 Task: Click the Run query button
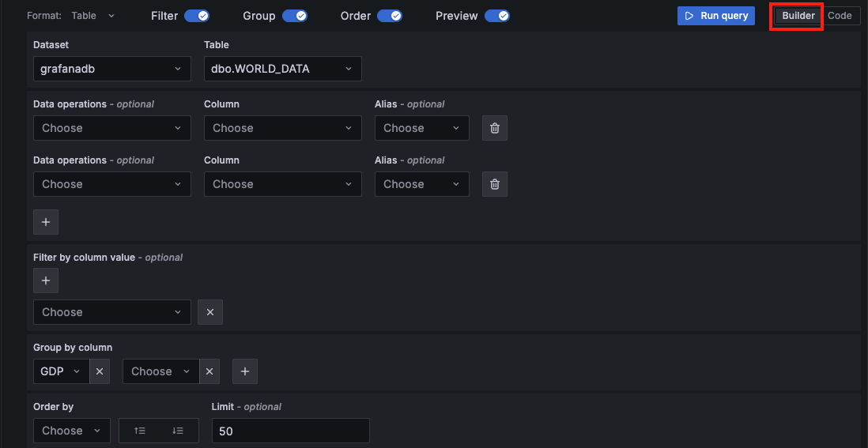pos(716,16)
